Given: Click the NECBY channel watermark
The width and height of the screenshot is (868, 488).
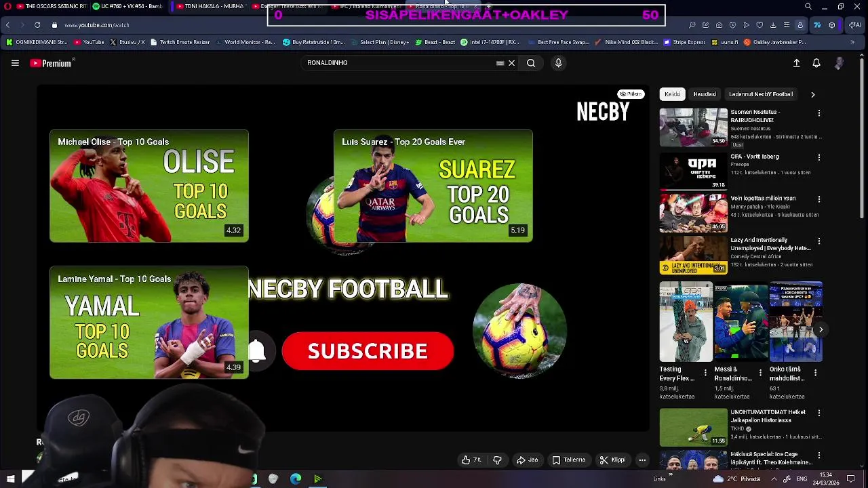Looking at the screenshot, I should 603,112.
